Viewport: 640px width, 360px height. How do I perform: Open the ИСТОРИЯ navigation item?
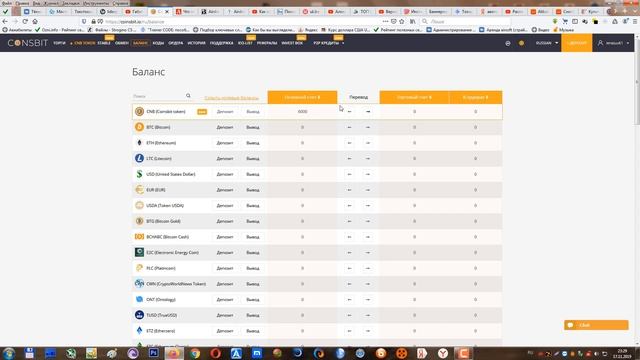coord(196,43)
